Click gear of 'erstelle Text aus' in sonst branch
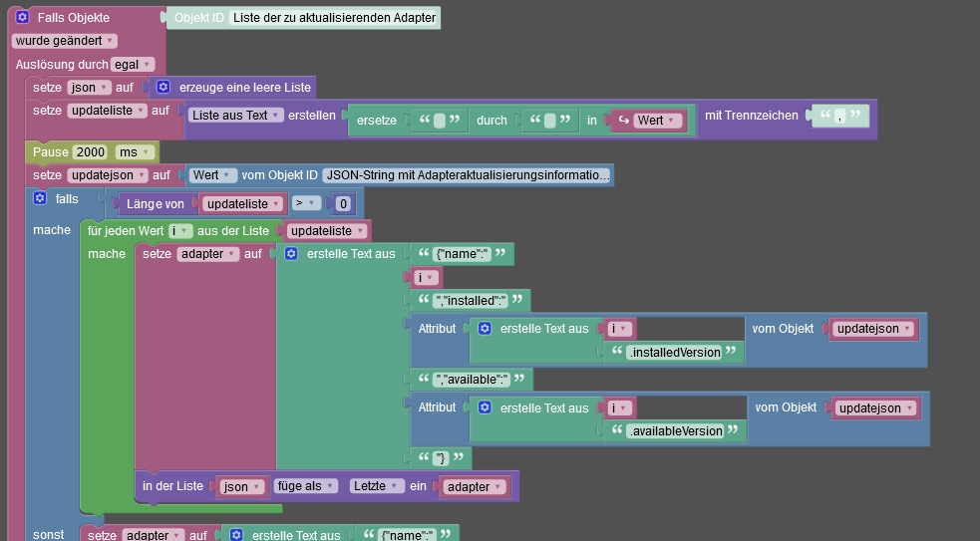The height and width of the screenshot is (541, 980). (x=236, y=535)
